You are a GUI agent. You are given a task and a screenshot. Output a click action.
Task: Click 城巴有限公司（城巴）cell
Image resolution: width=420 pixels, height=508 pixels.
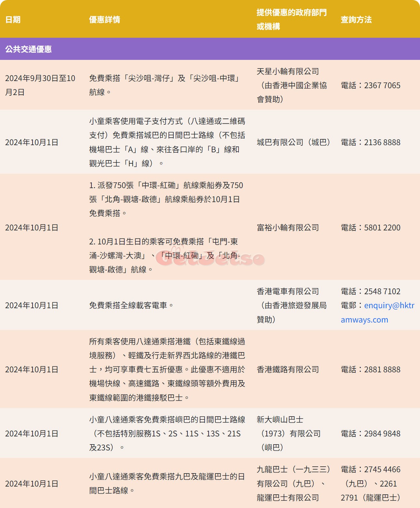(294, 142)
